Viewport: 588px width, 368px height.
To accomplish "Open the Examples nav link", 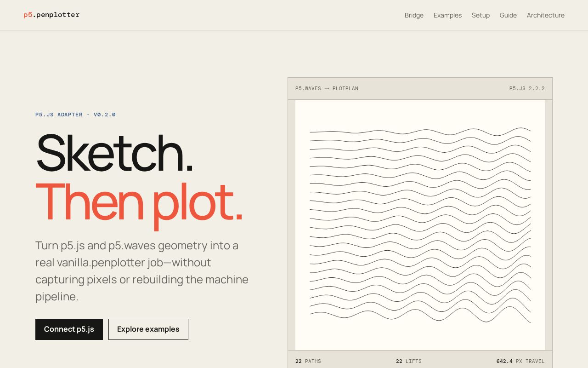I will coord(447,15).
